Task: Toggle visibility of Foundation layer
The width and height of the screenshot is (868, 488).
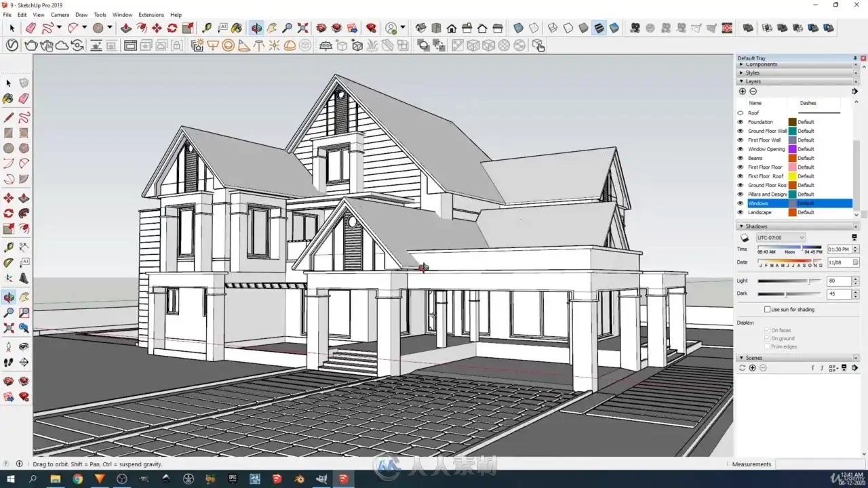Action: [741, 122]
